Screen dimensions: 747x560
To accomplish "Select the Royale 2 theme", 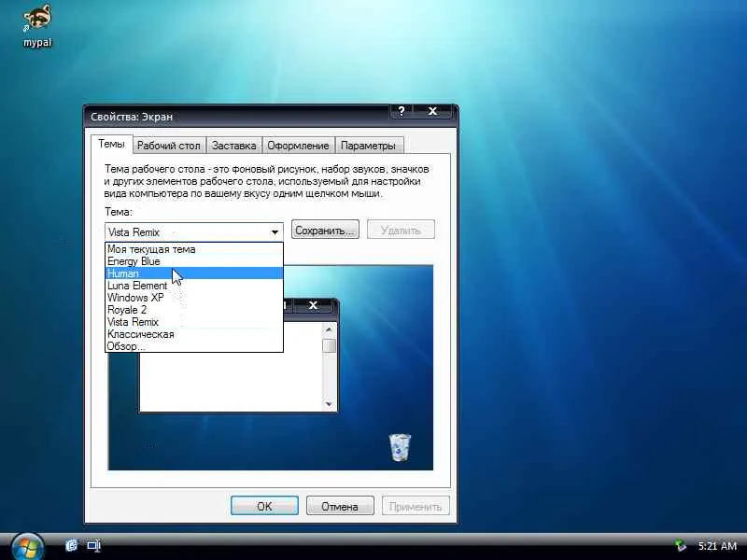I will coord(194,310).
